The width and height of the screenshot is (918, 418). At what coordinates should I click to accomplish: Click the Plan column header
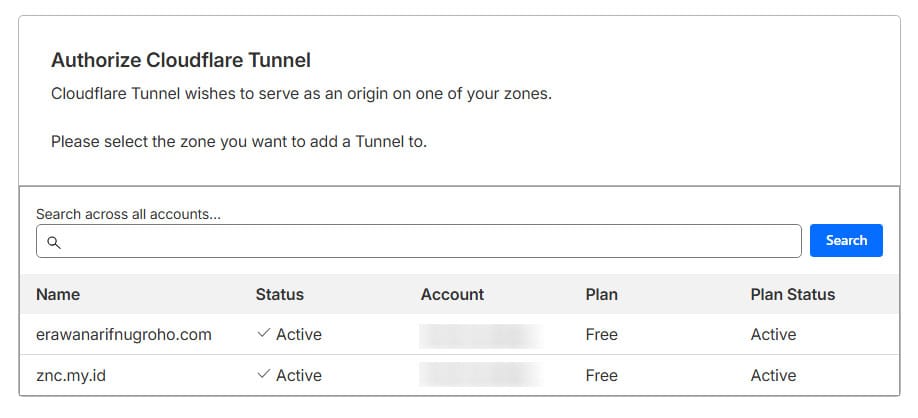click(x=602, y=294)
